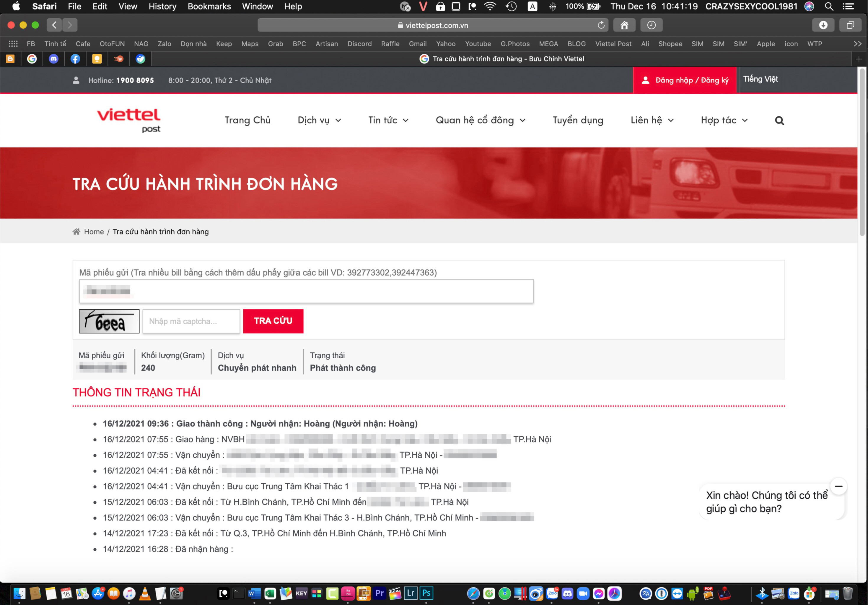Click the website search magnifier icon
The width and height of the screenshot is (868, 605).
click(x=779, y=121)
